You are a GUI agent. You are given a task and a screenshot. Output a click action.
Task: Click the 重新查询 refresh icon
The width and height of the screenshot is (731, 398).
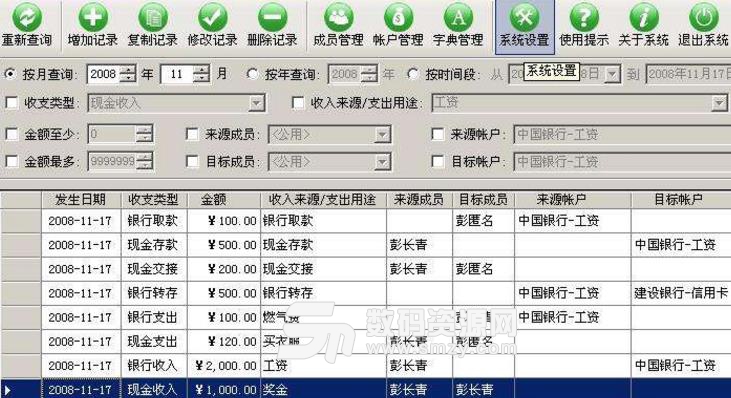point(27,18)
